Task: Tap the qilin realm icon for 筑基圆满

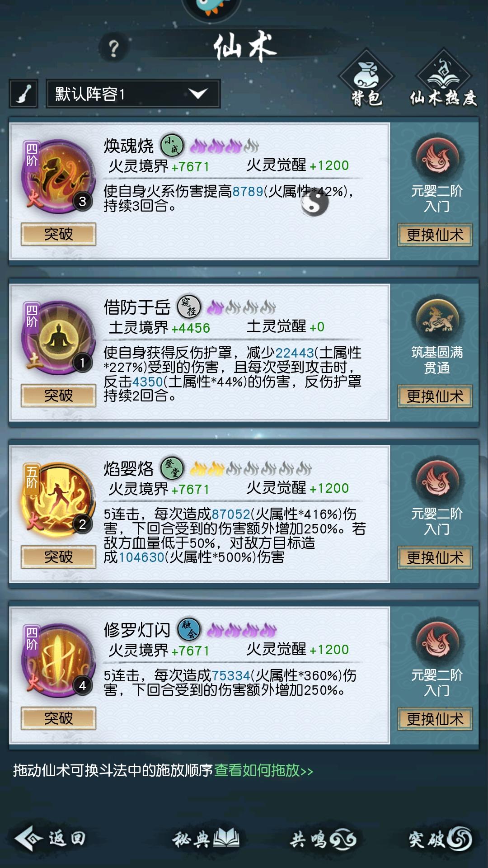Action: 436,319
